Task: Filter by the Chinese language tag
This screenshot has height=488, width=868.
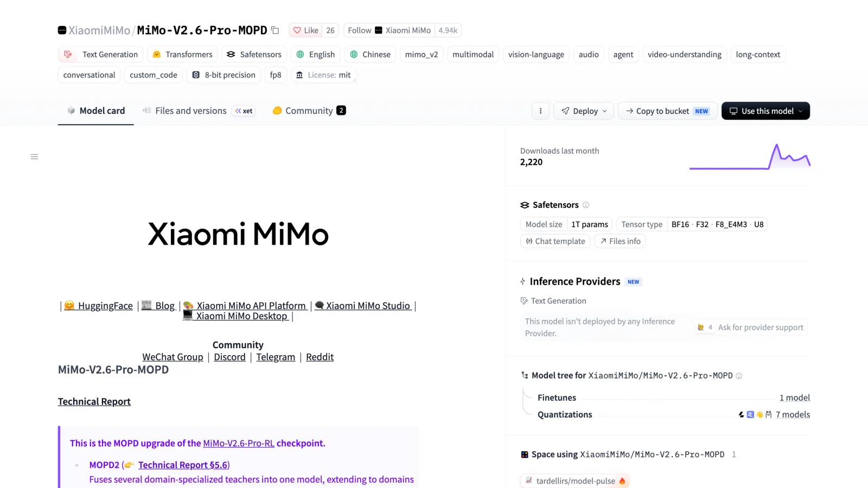Action: point(370,54)
